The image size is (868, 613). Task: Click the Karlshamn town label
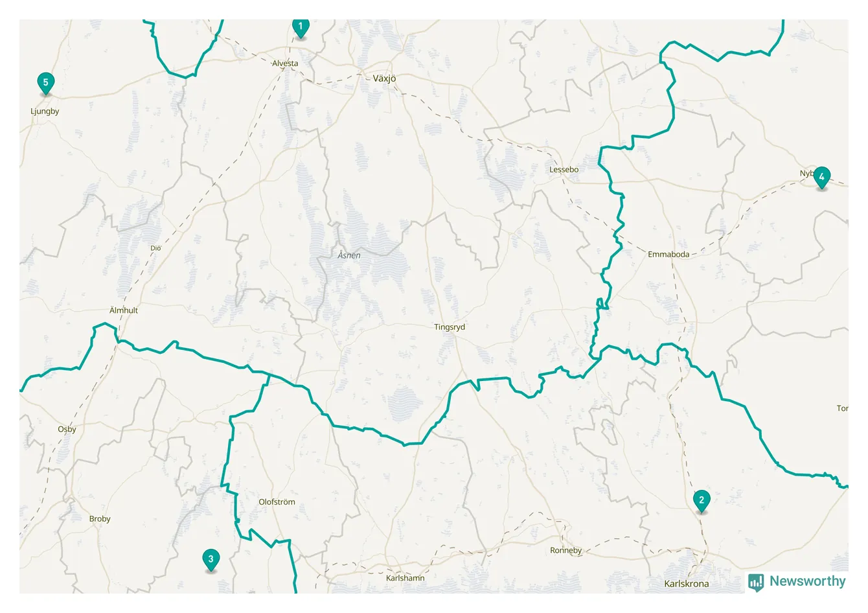point(405,578)
